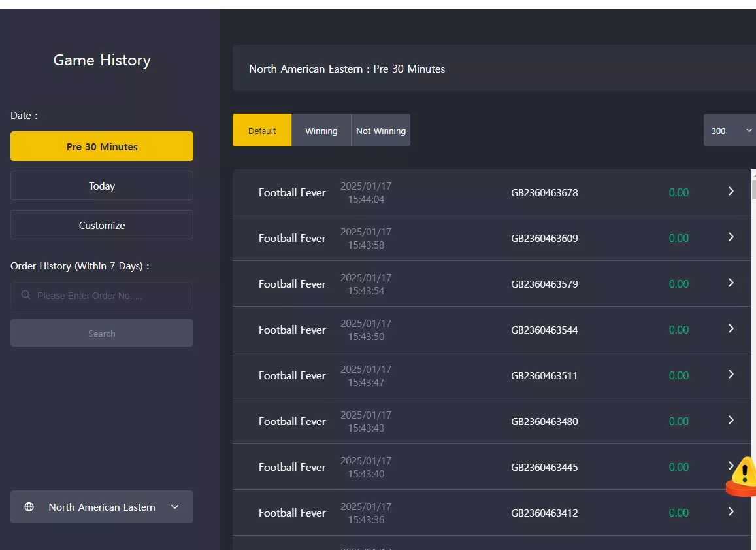Open details arrow for order GB2360463412

pyautogui.click(x=731, y=511)
